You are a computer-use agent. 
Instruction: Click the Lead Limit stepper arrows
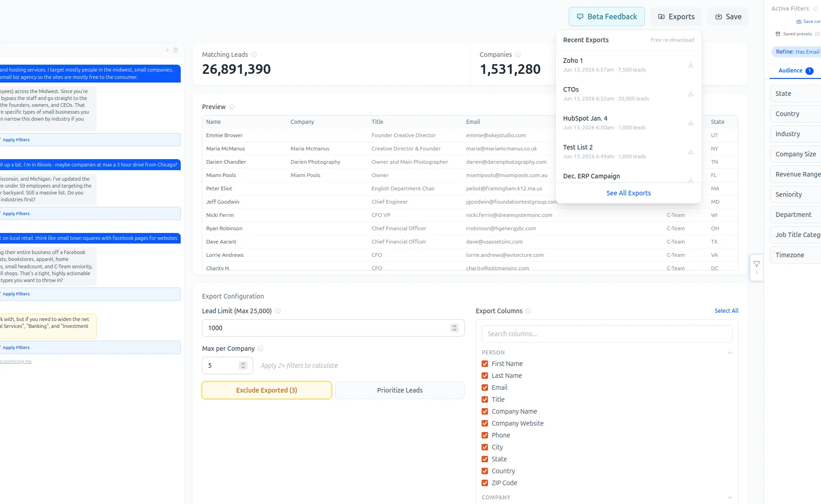pos(455,328)
